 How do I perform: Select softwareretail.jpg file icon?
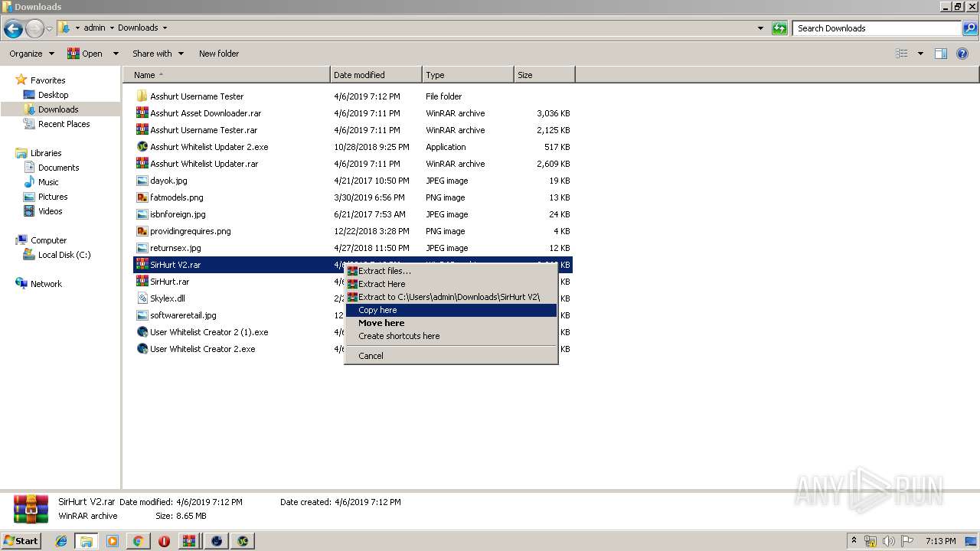point(142,315)
